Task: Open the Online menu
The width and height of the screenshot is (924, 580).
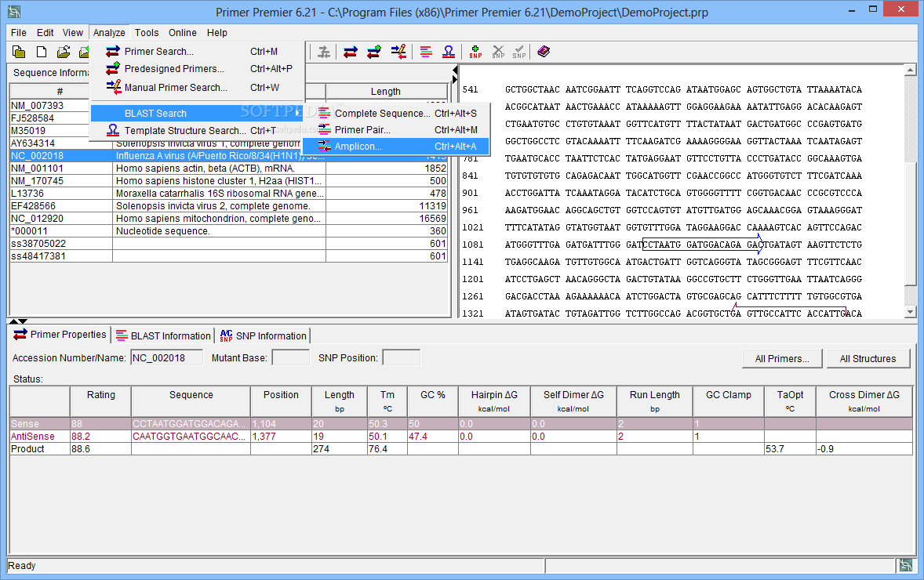Action: (183, 32)
